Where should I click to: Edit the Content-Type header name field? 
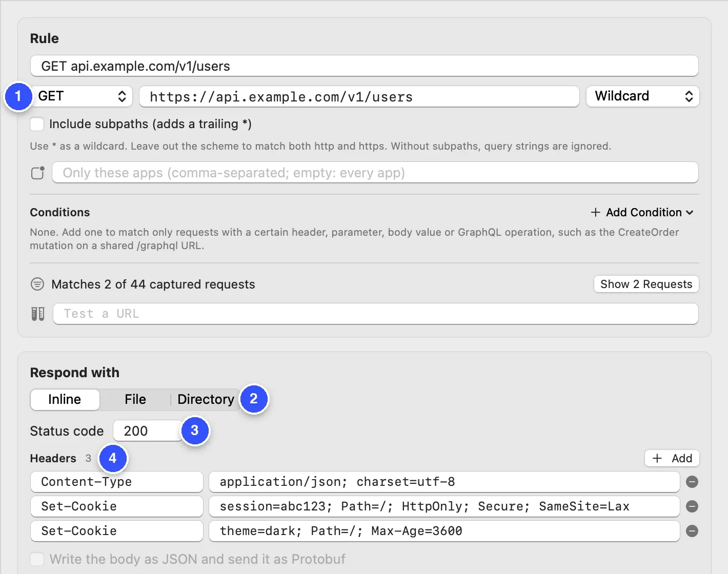[117, 482]
